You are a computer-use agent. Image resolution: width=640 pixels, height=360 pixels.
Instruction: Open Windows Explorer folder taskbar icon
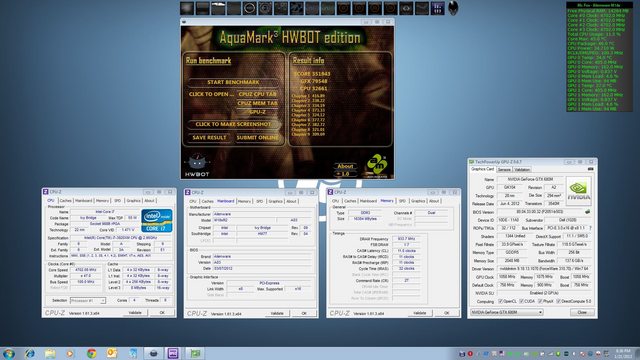coord(50,353)
